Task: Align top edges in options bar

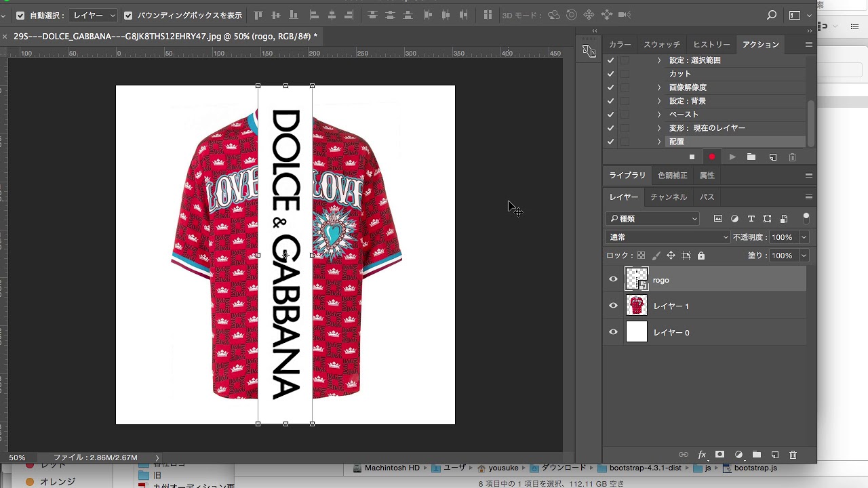Action: [x=258, y=15]
